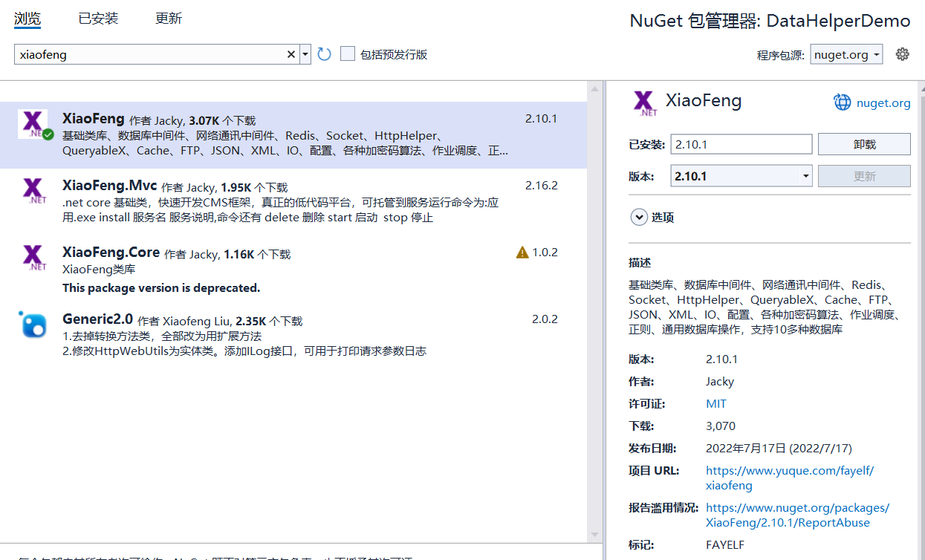Click the package list scrollbar down arrow
This screenshot has width=925, height=560.
(594, 535)
